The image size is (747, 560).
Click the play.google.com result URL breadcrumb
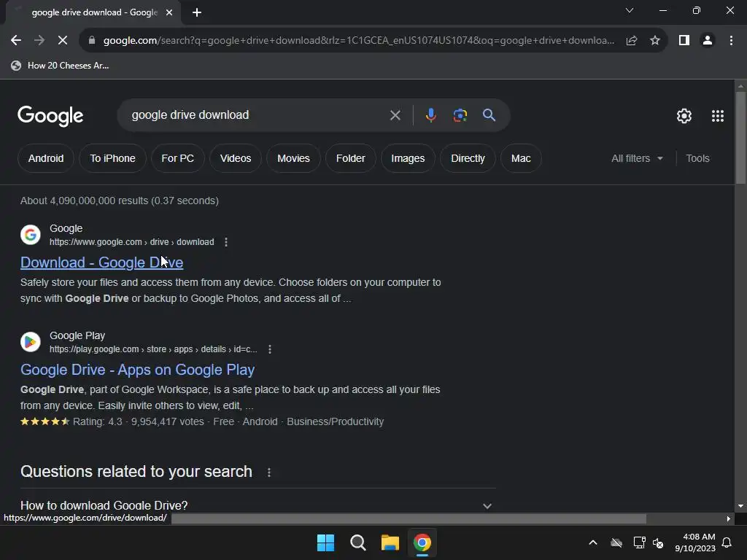tap(153, 349)
